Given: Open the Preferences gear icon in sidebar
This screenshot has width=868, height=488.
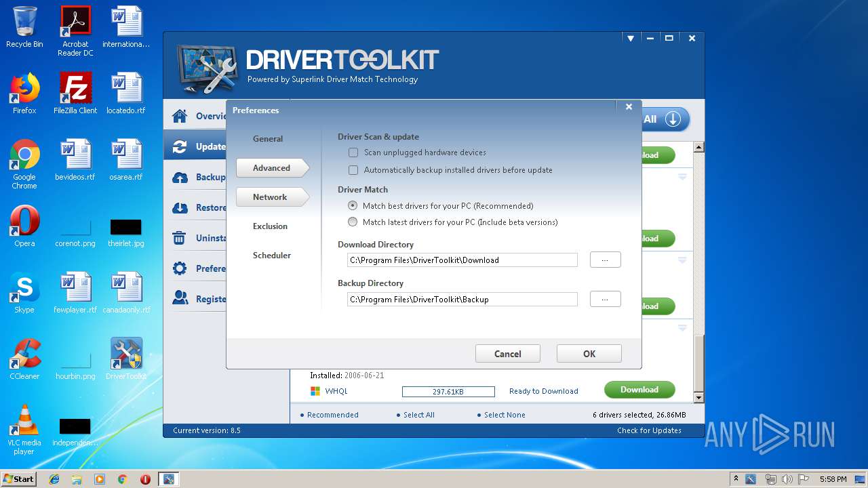Looking at the screenshot, I should tap(180, 268).
